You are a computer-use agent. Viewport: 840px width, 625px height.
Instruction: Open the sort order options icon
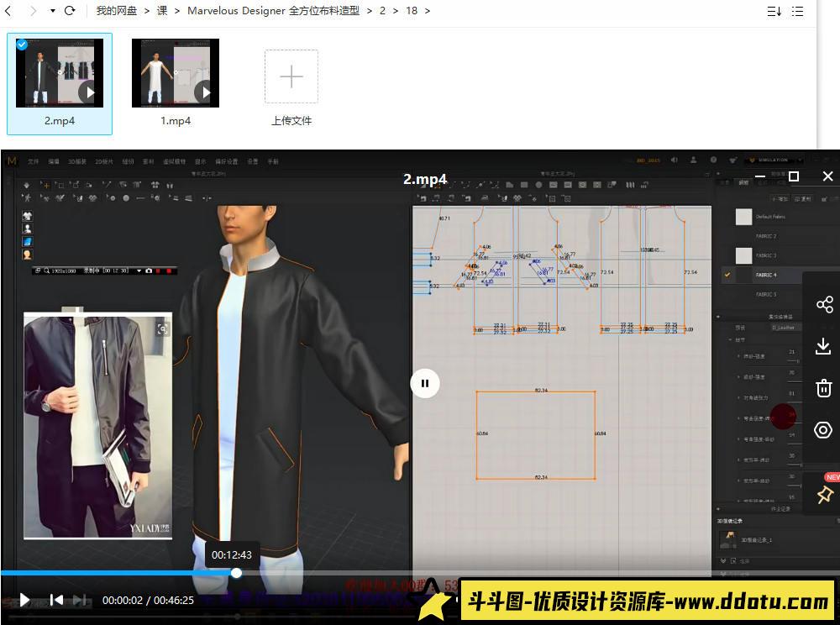[774, 11]
